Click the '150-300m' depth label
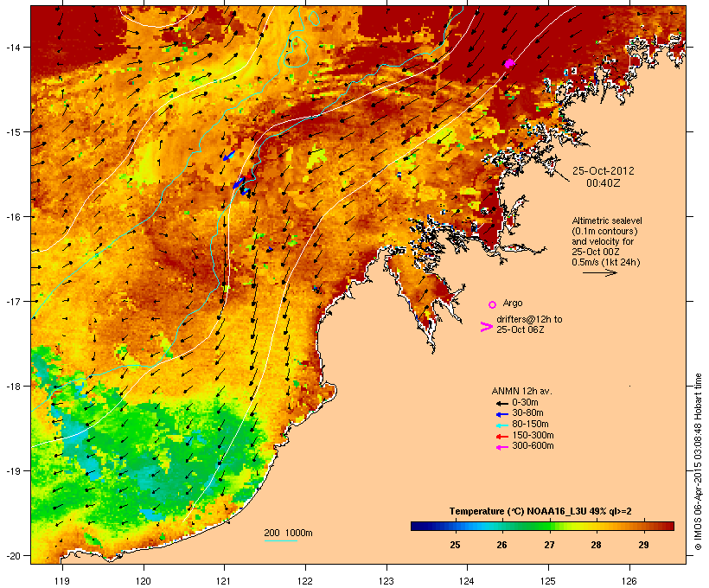This screenshot has width=709, height=588. (x=533, y=435)
